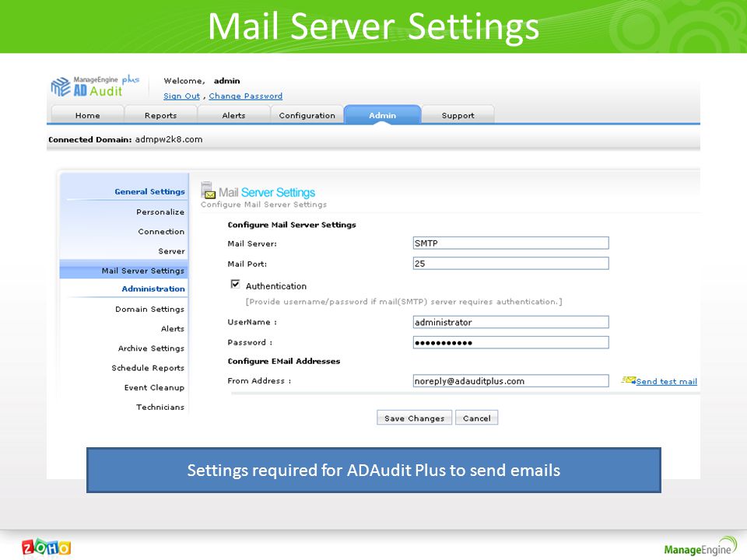Switch to the Reports tab
The image size is (747, 560).
tap(160, 115)
